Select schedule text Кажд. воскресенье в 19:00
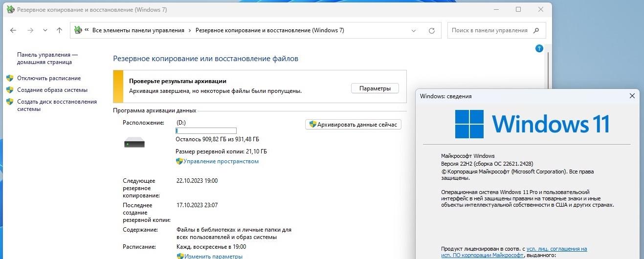This screenshot has height=259, width=644. pyautogui.click(x=211, y=247)
